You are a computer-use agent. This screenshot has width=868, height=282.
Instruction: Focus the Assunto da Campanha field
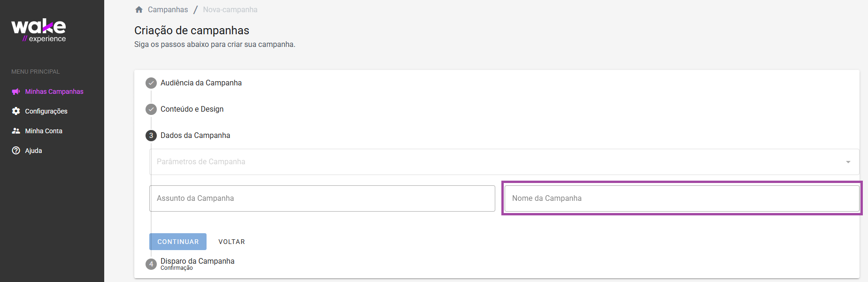coord(322,198)
